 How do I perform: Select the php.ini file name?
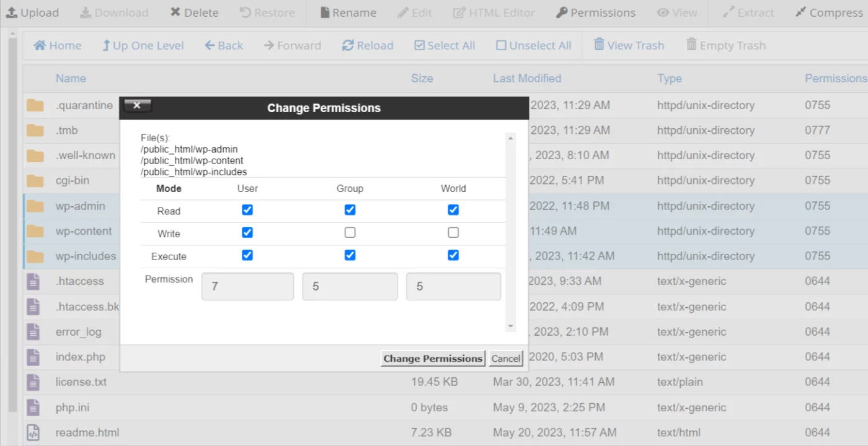pos(73,408)
